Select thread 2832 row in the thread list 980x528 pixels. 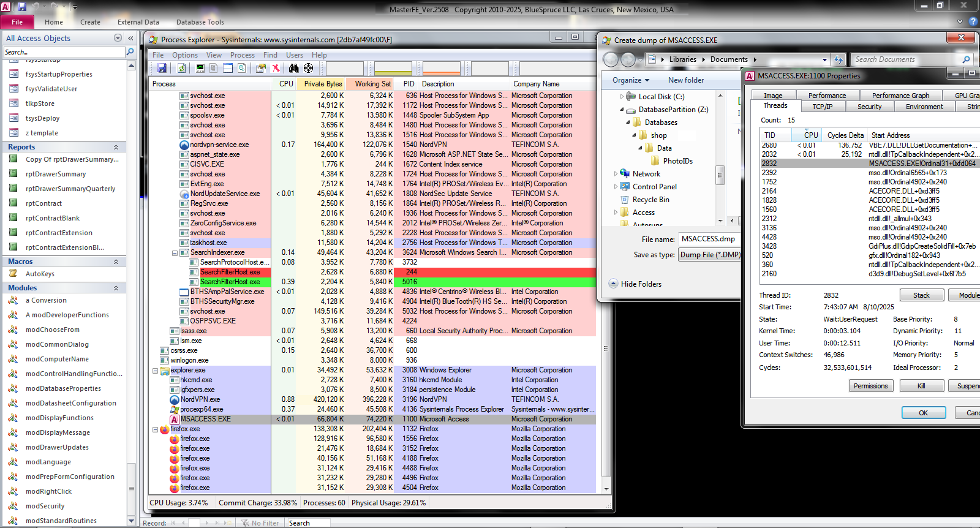pyautogui.click(x=870, y=164)
